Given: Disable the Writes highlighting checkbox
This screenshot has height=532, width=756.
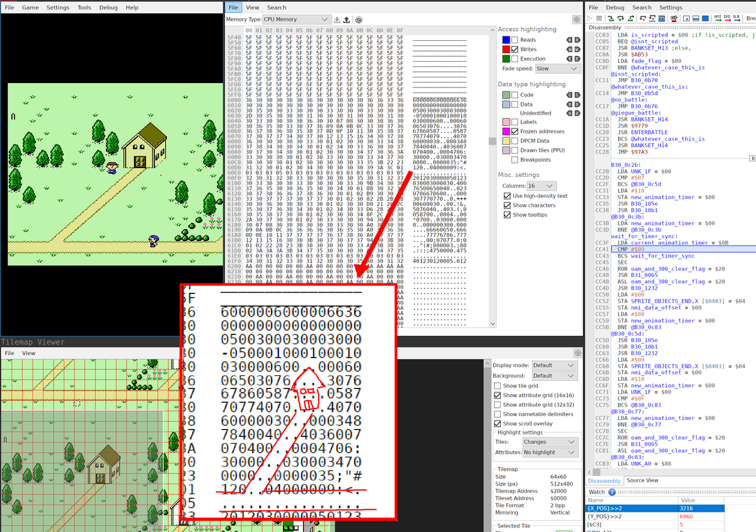Looking at the screenshot, I should [x=515, y=49].
